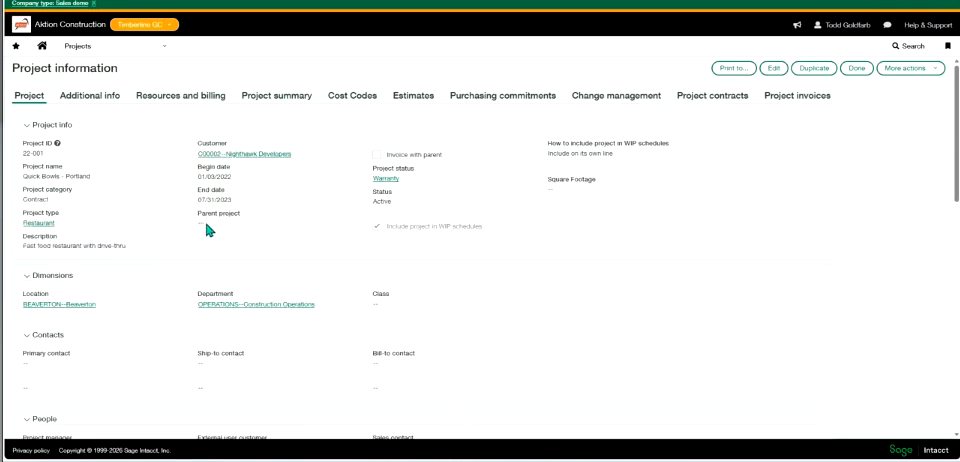960x462 pixels.
Task: Click the Aktion Construction company logo
Action: (x=21, y=24)
